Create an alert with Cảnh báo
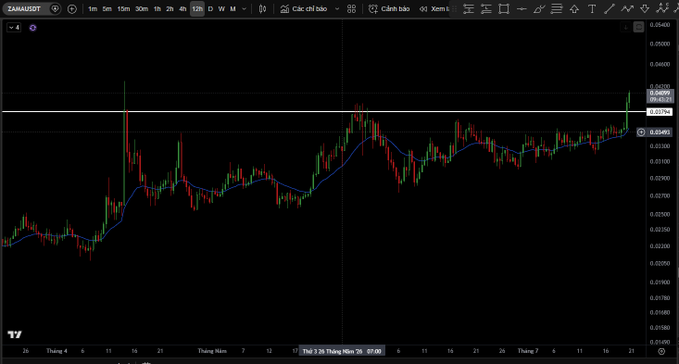 pyautogui.click(x=389, y=9)
